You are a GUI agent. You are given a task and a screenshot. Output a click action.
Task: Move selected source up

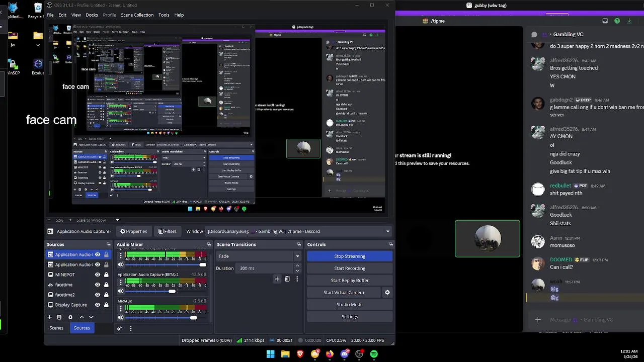click(82, 317)
